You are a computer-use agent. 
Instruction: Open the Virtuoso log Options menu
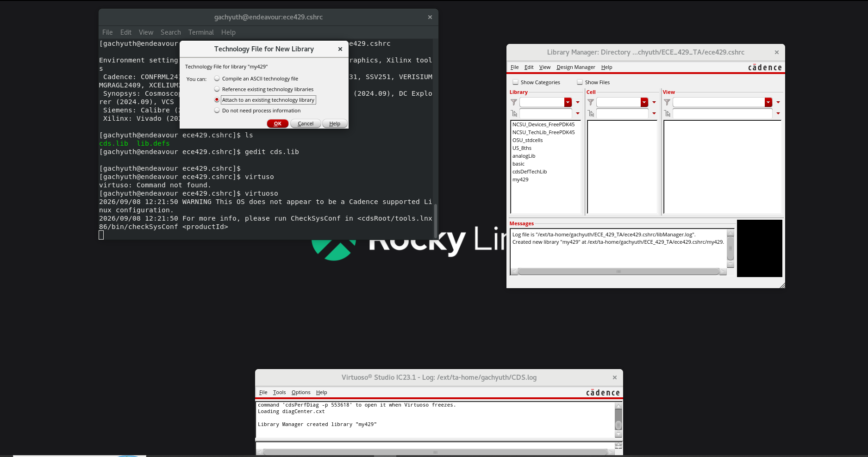coord(301,392)
